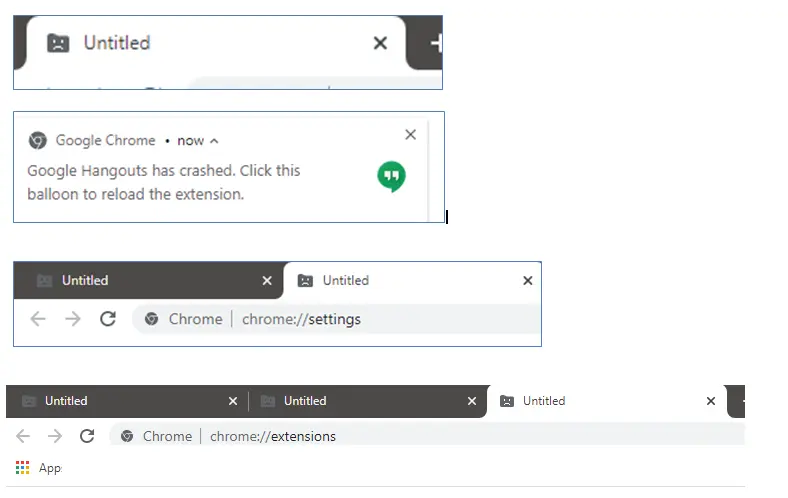Click reload button beside chrome://settings address
The width and height of the screenshot is (788, 498).
(x=108, y=319)
